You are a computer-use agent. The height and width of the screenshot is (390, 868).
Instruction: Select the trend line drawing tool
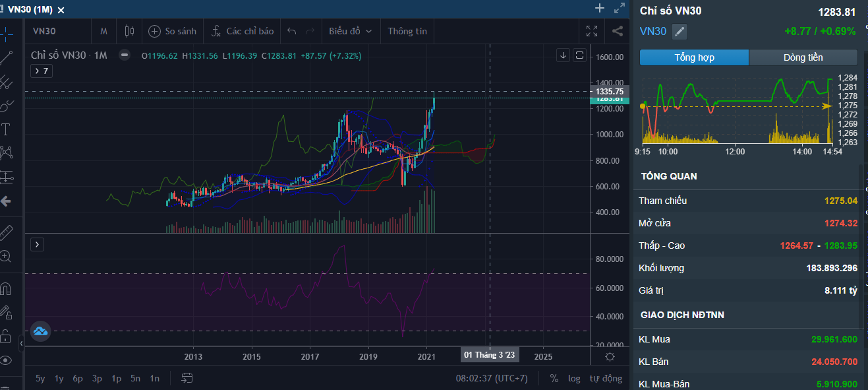(7, 57)
